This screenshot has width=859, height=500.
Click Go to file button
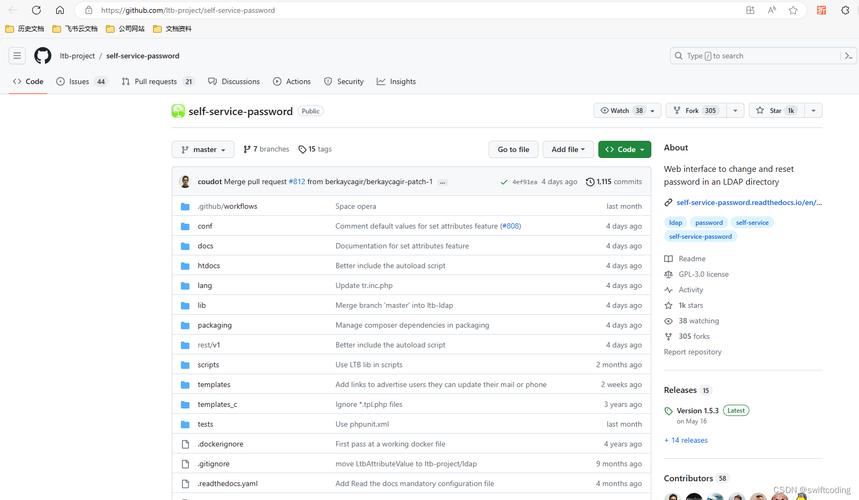(x=513, y=150)
